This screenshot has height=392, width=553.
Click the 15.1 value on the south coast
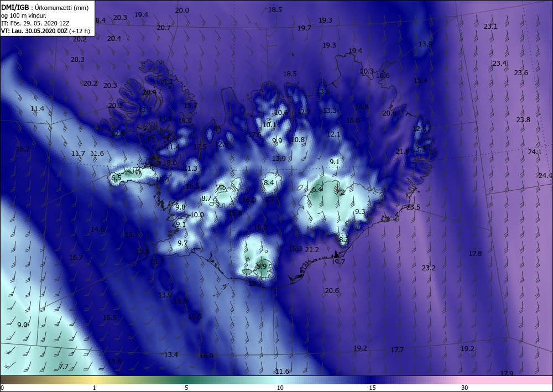(x=255, y=284)
